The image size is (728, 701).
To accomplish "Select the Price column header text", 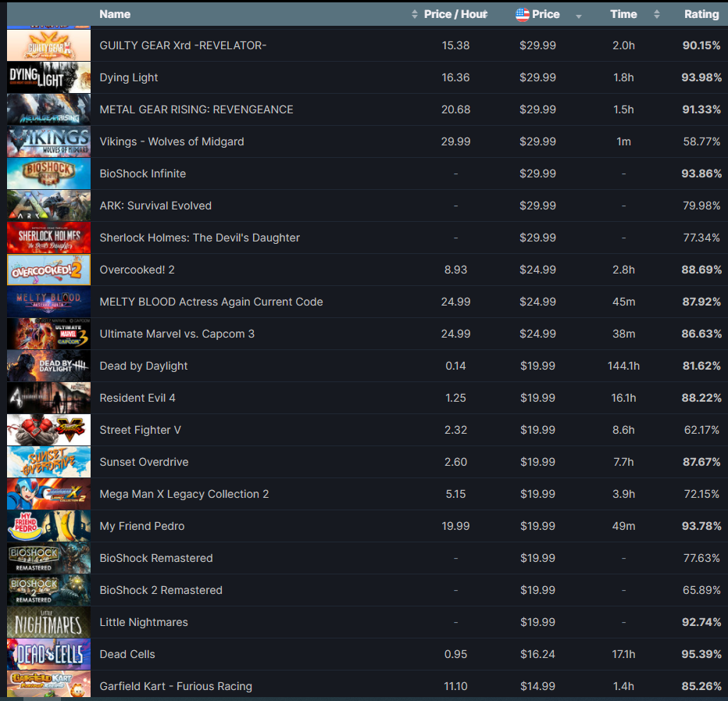I will [545, 14].
